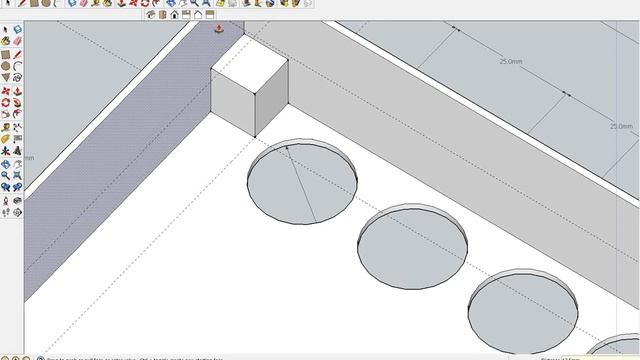The height and width of the screenshot is (360, 640).
Task: Switch to Right view in Views toolbar
Action: pos(186,15)
